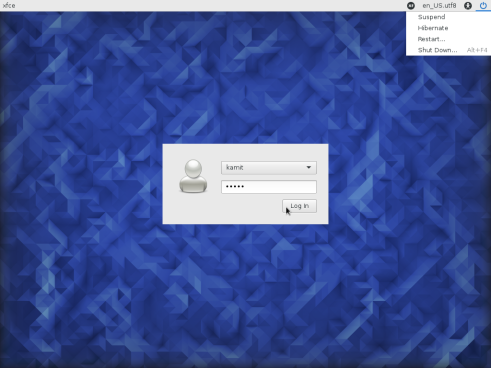The height and width of the screenshot is (368, 491).
Task: Select Suspend from the power menu
Action: click(x=448, y=17)
